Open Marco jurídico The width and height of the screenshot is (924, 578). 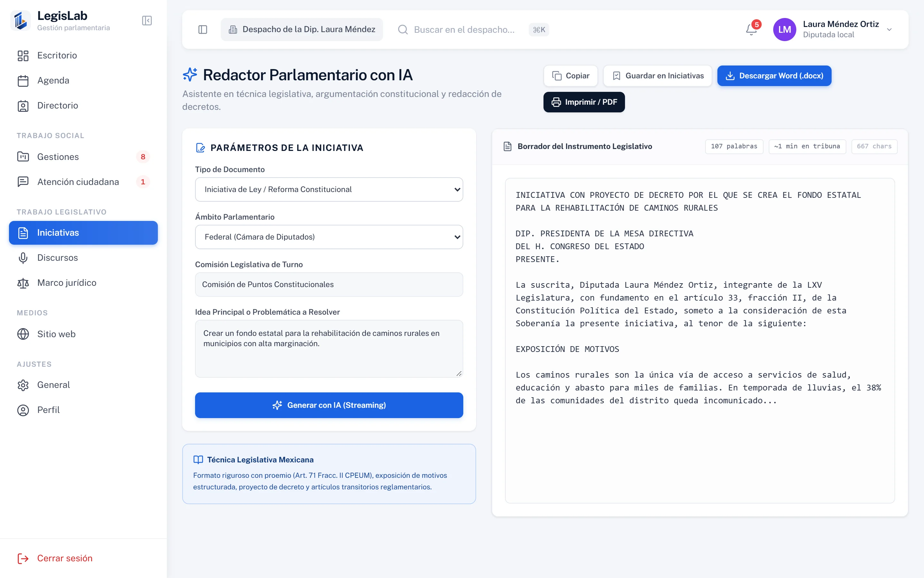[83, 283]
